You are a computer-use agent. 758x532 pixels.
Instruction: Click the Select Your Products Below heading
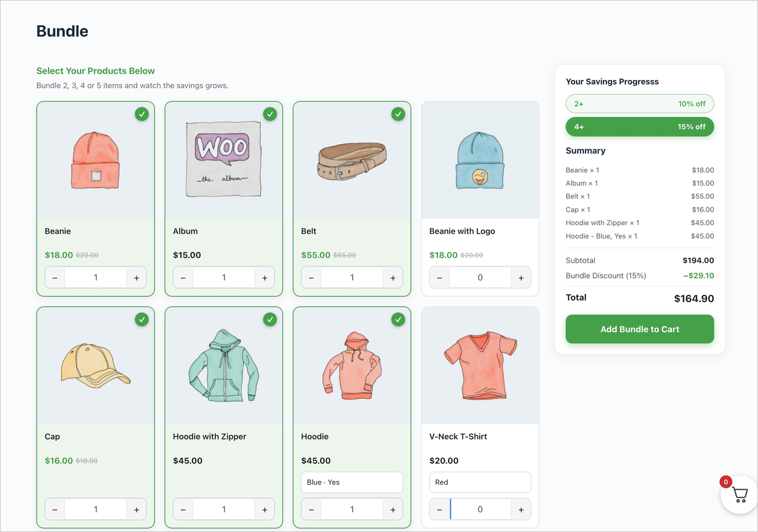pyautogui.click(x=95, y=71)
